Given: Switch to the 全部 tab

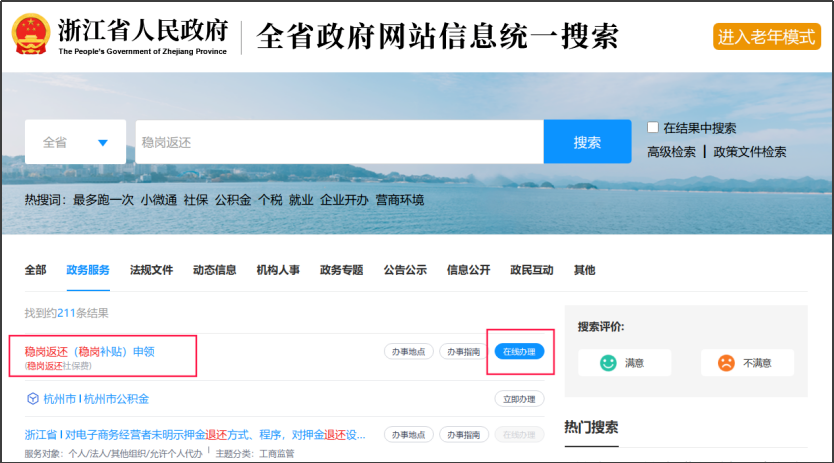Looking at the screenshot, I should coord(35,270).
